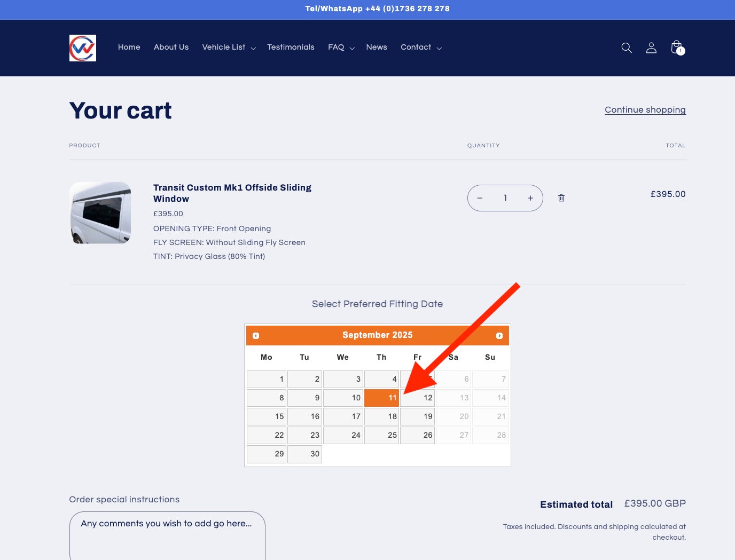Select highlighted date September 11
Image resolution: width=735 pixels, height=560 pixels.
click(x=381, y=398)
